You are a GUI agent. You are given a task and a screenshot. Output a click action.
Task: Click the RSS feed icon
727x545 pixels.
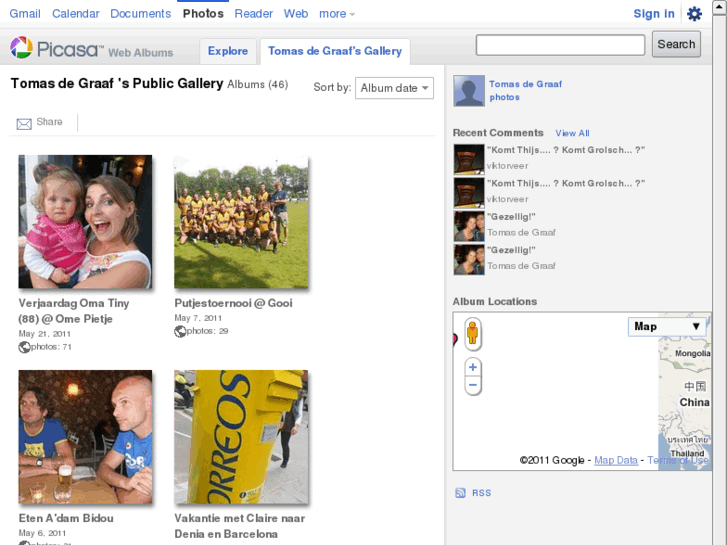[x=460, y=493]
